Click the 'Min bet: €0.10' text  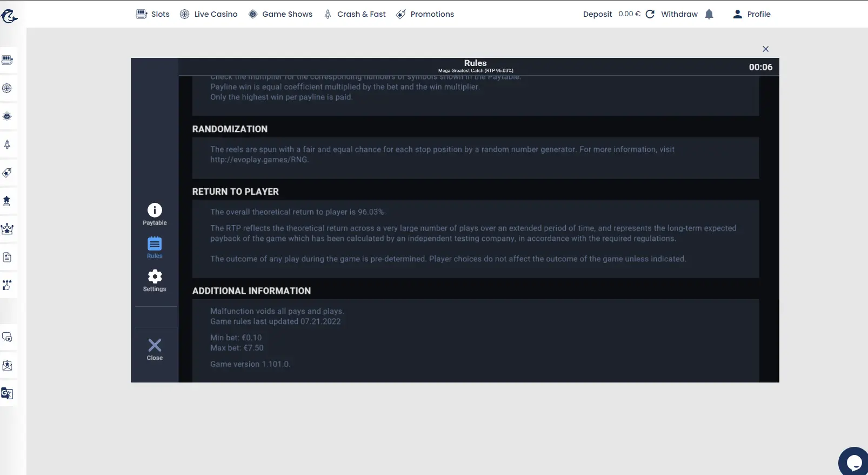pyautogui.click(x=236, y=338)
